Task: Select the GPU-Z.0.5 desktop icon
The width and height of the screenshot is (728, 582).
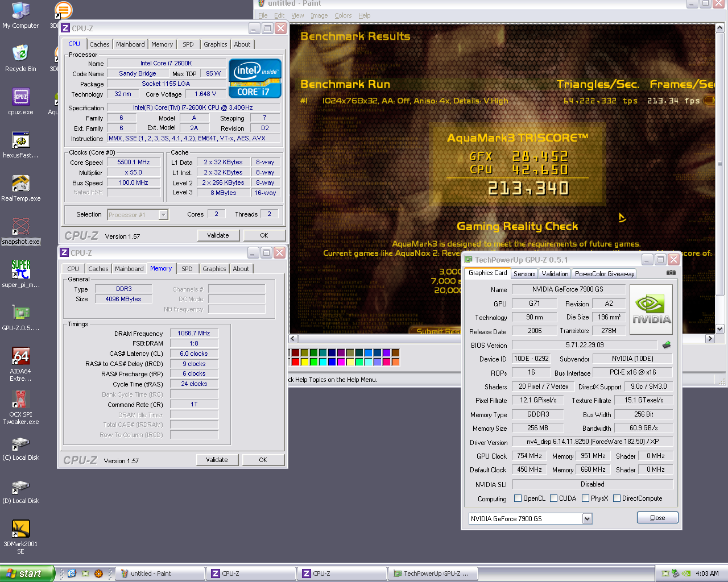Action: [x=20, y=318]
